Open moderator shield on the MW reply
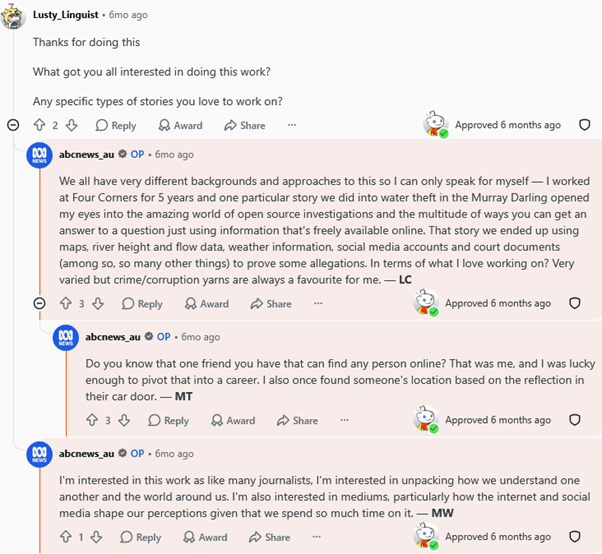The height and width of the screenshot is (554, 602). click(x=574, y=537)
